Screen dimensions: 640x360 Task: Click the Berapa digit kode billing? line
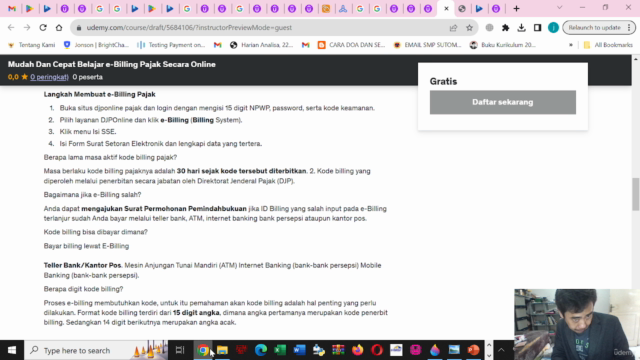83,289
